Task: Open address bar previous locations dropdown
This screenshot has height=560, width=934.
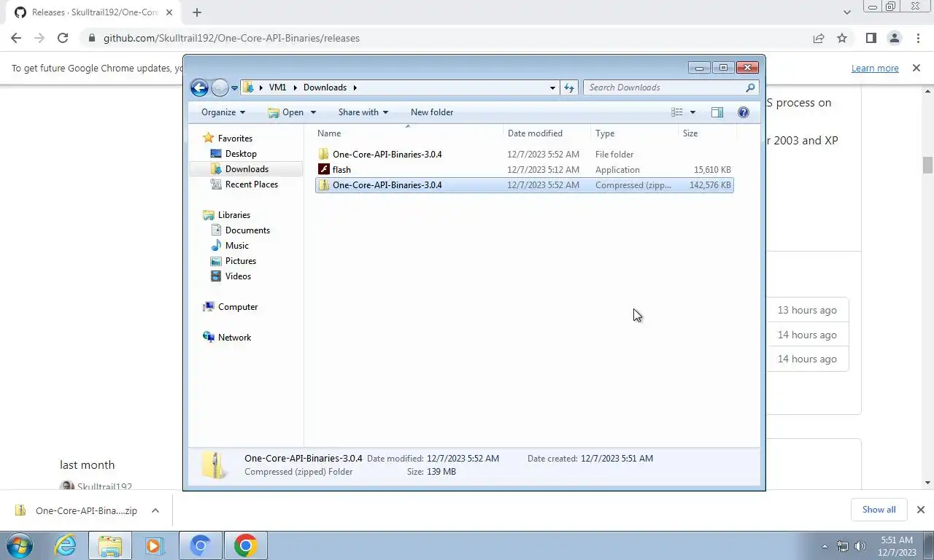Action: [x=552, y=87]
